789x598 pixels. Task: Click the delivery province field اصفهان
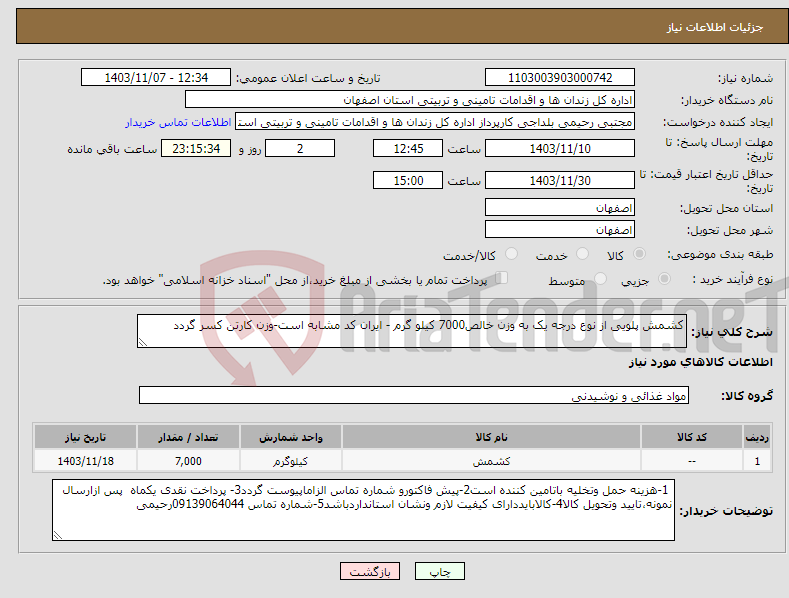pos(560,207)
